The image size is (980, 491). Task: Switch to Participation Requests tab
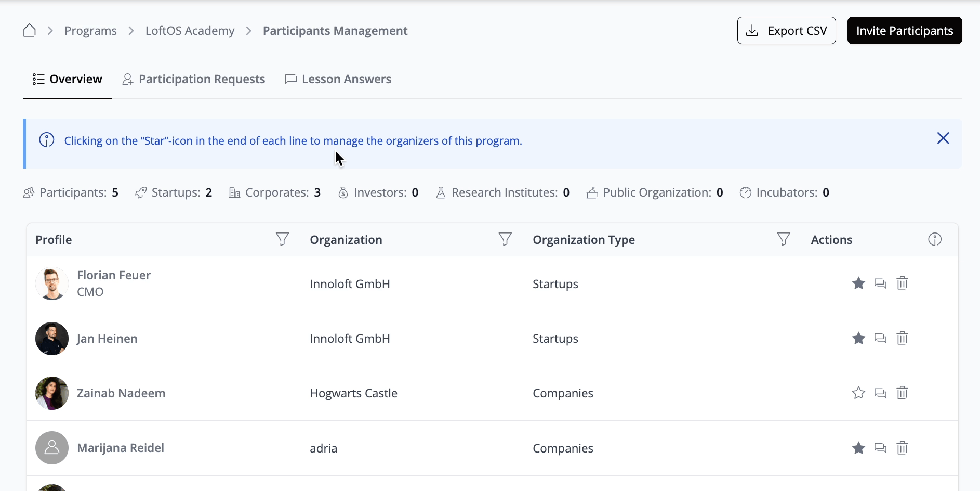pos(194,79)
